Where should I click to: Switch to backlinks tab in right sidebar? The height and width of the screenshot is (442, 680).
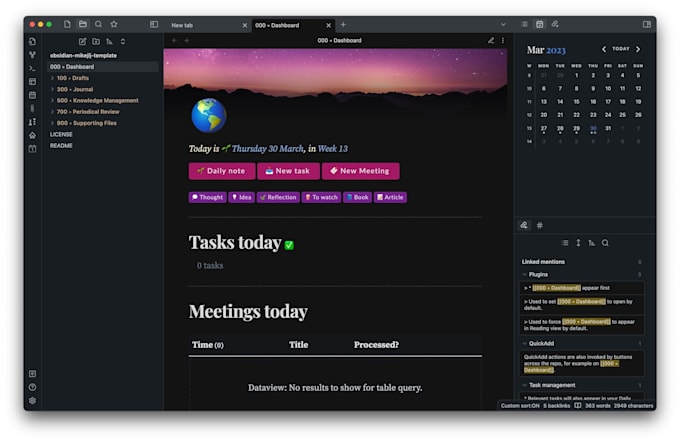click(x=524, y=226)
